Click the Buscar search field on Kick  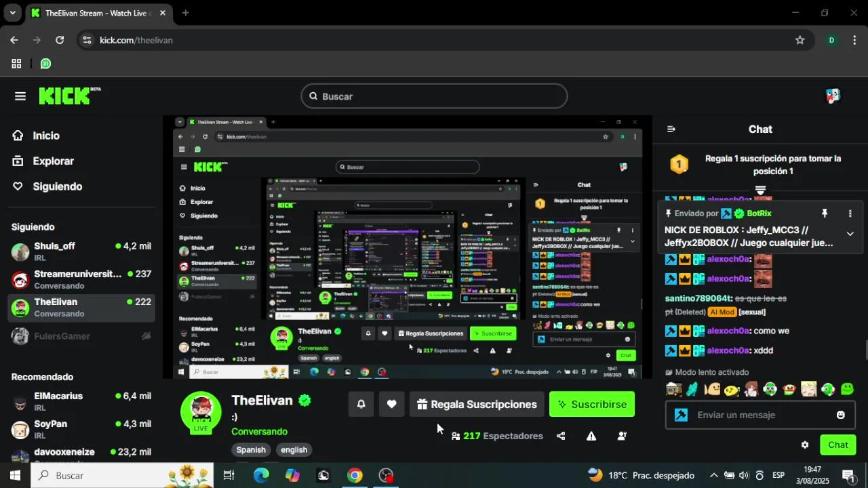pos(434,96)
